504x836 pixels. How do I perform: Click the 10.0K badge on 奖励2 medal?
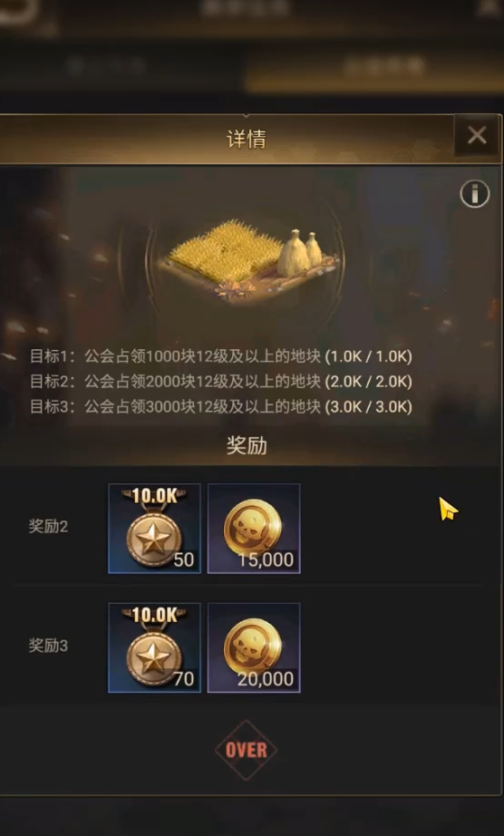tap(154, 496)
